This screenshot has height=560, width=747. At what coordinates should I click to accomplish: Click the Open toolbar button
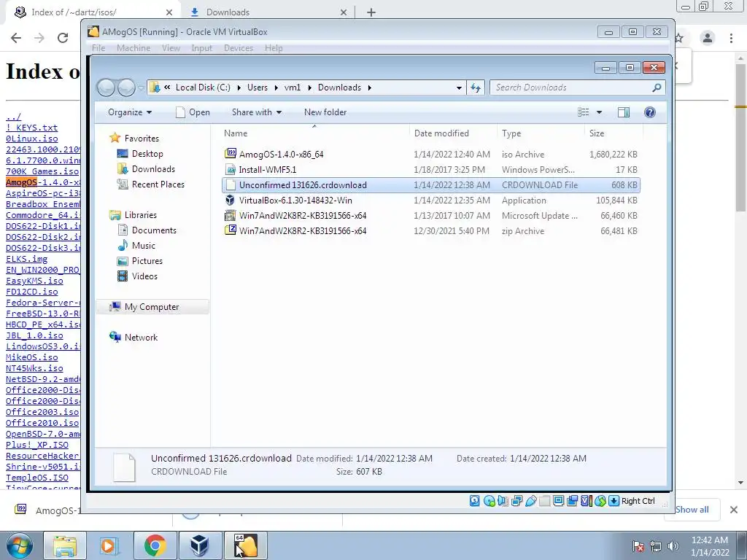(x=193, y=112)
